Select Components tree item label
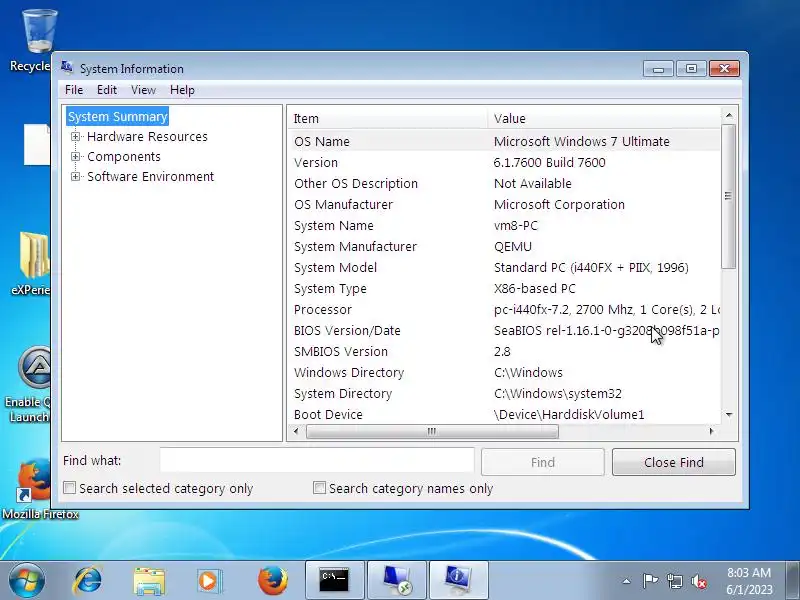This screenshot has width=800, height=600. click(124, 156)
